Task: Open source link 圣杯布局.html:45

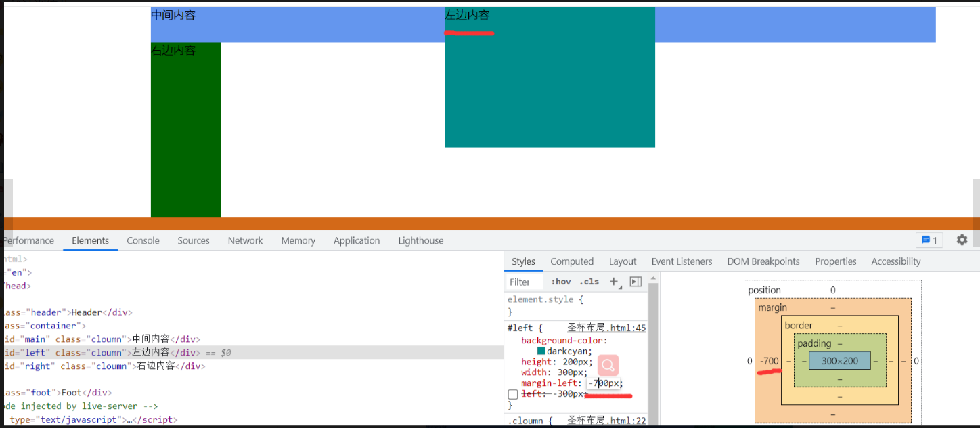Action: (606, 328)
